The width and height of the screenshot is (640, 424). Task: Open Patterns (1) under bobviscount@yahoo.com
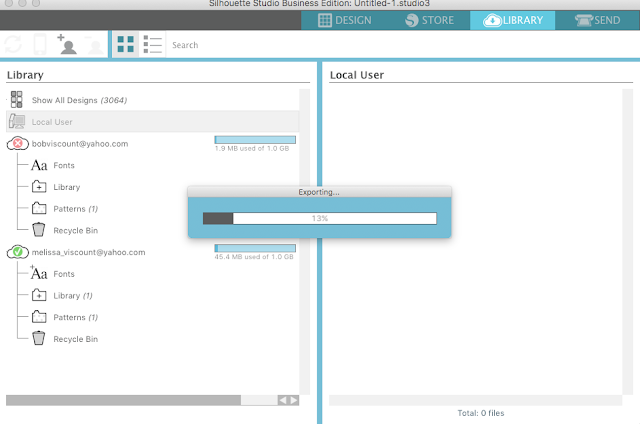click(76, 209)
